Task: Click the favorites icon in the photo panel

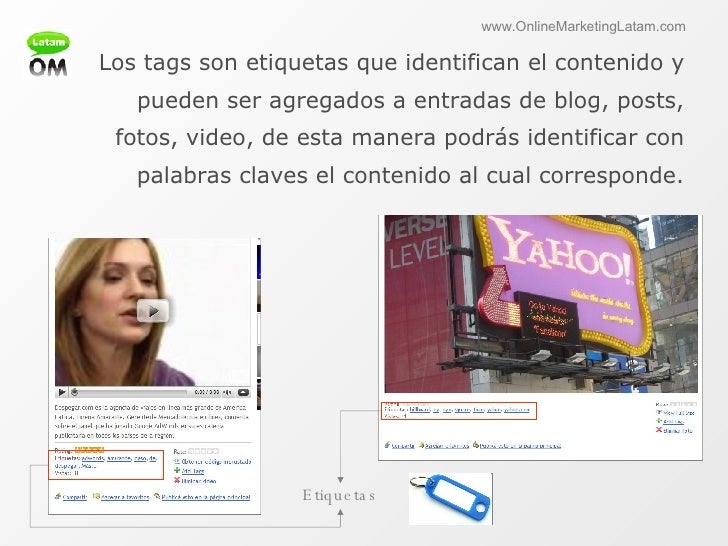Action: click(x=422, y=445)
